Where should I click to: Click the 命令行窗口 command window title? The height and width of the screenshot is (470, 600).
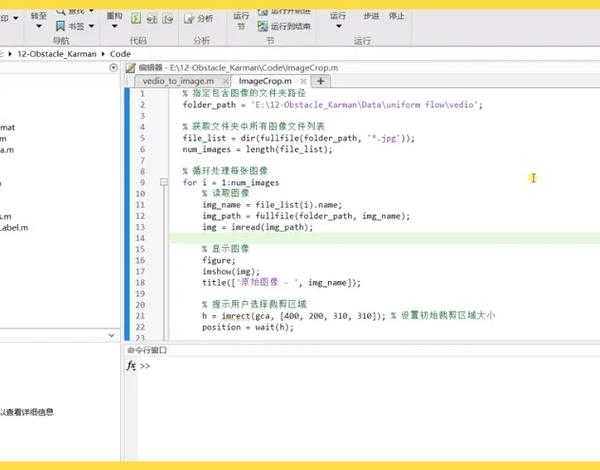click(147, 350)
